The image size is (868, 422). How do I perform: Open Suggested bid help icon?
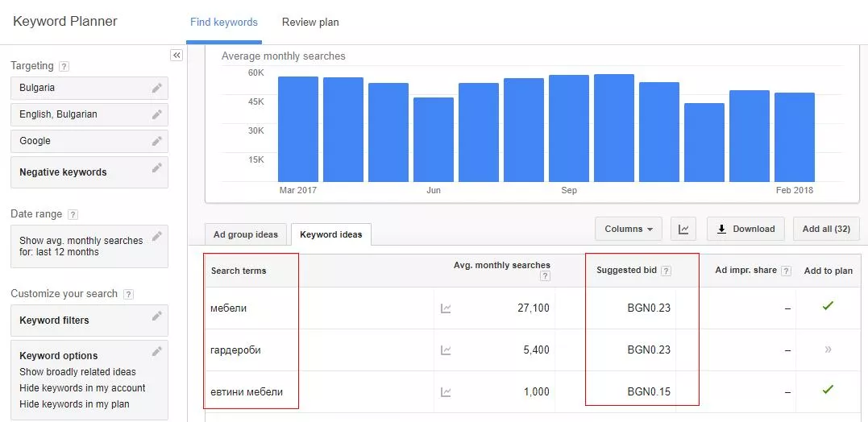(x=666, y=271)
